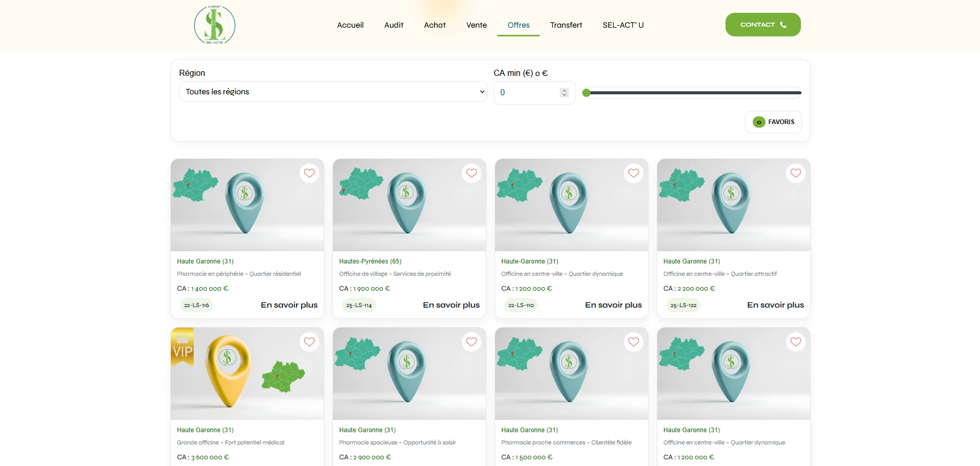Favorite the VIP Grande officine listing

click(x=309, y=342)
